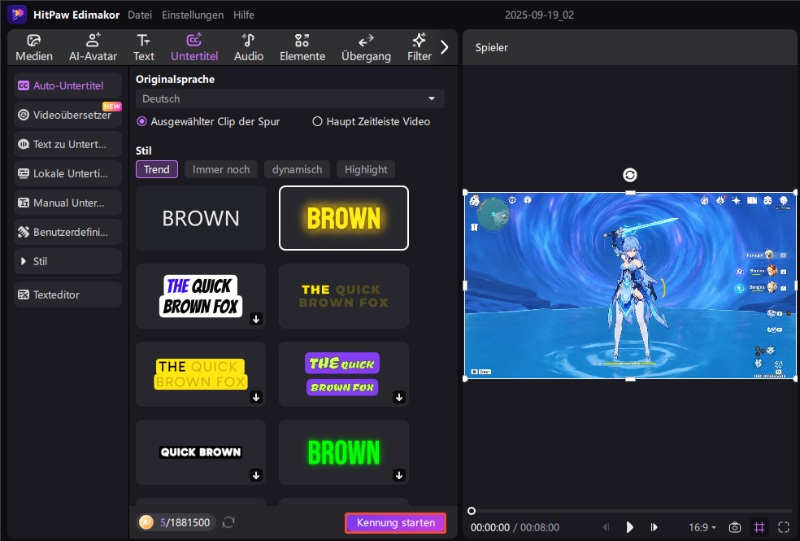The height and width of the screenshot is (541, 800).
Task: Open the AI-Avatar tool
Action: (x=93, y=47)
